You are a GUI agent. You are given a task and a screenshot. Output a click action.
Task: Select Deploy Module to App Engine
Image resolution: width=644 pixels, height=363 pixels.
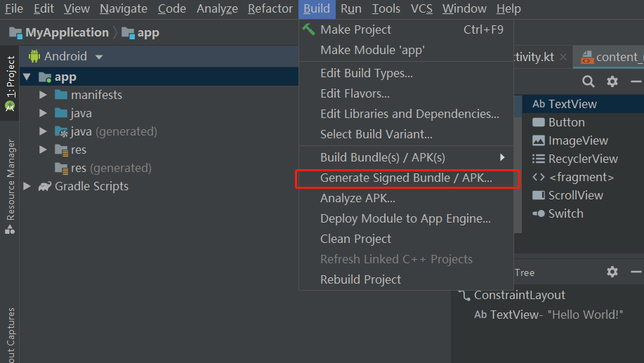pyautogui.click(x=406, y=218)
